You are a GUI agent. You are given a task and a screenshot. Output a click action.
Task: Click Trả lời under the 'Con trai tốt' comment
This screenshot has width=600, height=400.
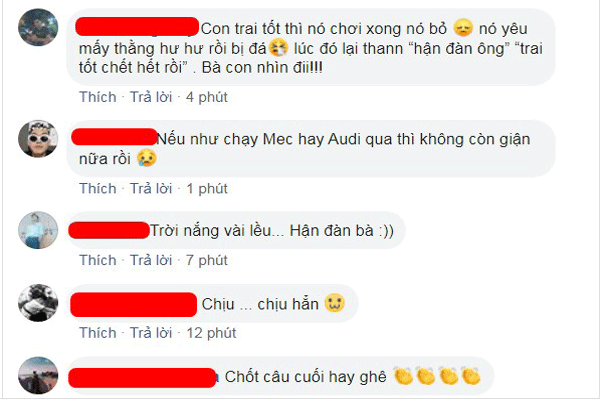click(x=151, y=97)
